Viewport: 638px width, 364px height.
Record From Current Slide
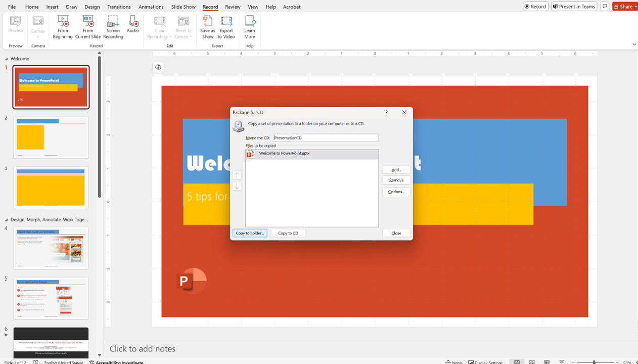pos(87,28)
